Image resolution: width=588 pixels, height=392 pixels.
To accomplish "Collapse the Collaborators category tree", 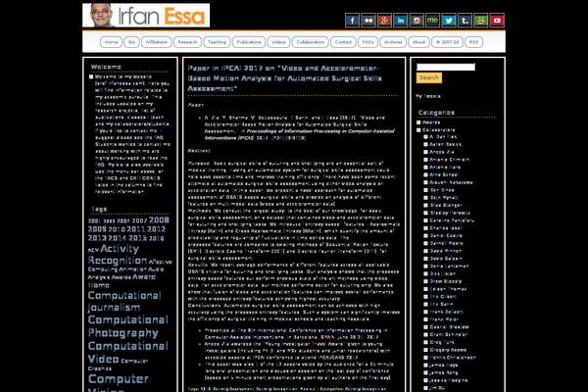I will click(x=418, y=130).
